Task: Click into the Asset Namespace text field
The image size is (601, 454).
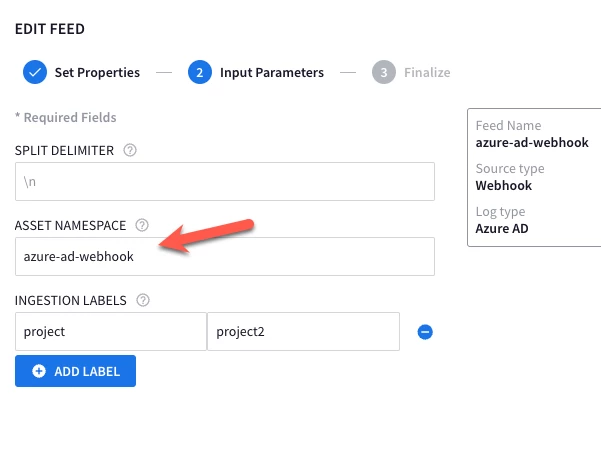Action: coord(225,257)
